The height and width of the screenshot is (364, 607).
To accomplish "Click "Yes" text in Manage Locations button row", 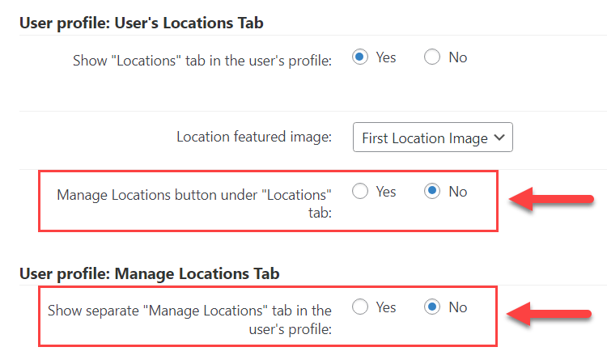I will point(386,192).
